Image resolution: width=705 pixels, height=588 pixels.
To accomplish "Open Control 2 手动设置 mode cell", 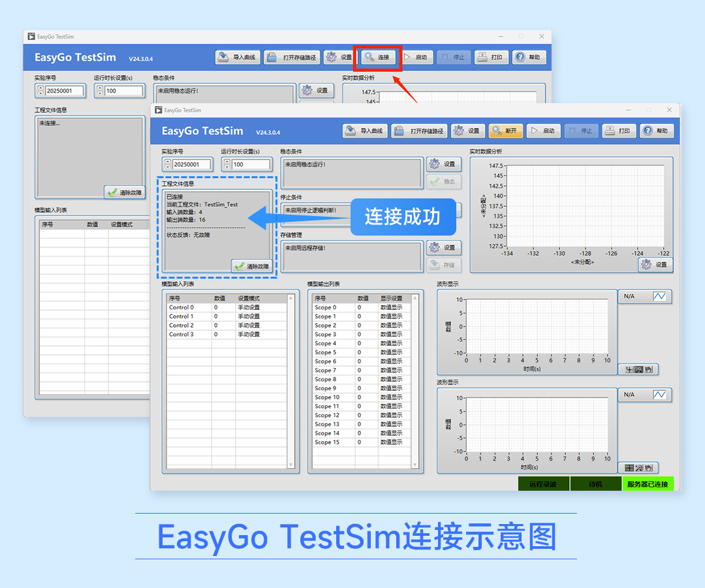I will point(260,326).
